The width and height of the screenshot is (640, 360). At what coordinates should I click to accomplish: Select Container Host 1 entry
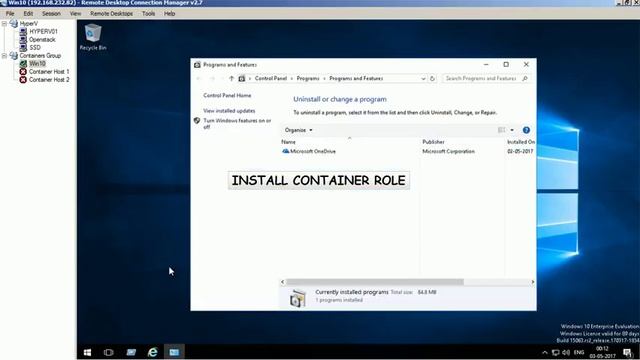(x=49, y=71)
